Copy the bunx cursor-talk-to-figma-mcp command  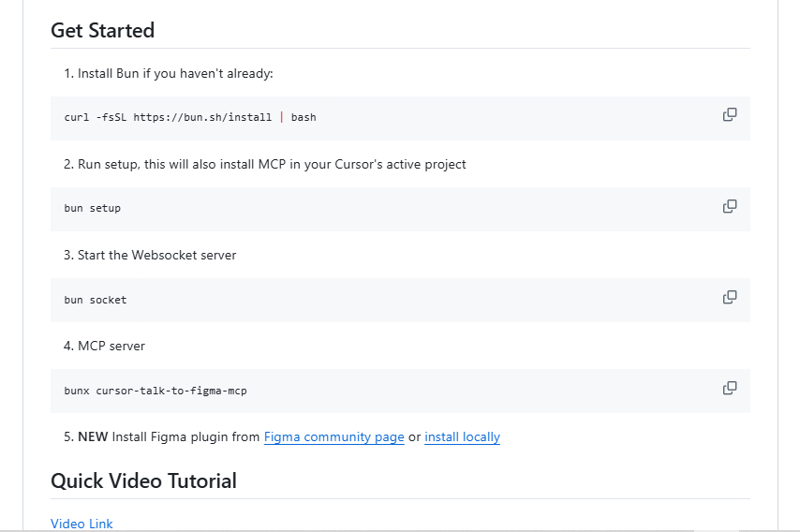(730, 388)
